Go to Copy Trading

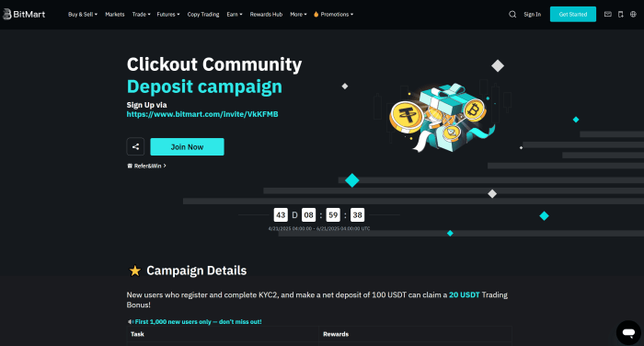point(203,15)
